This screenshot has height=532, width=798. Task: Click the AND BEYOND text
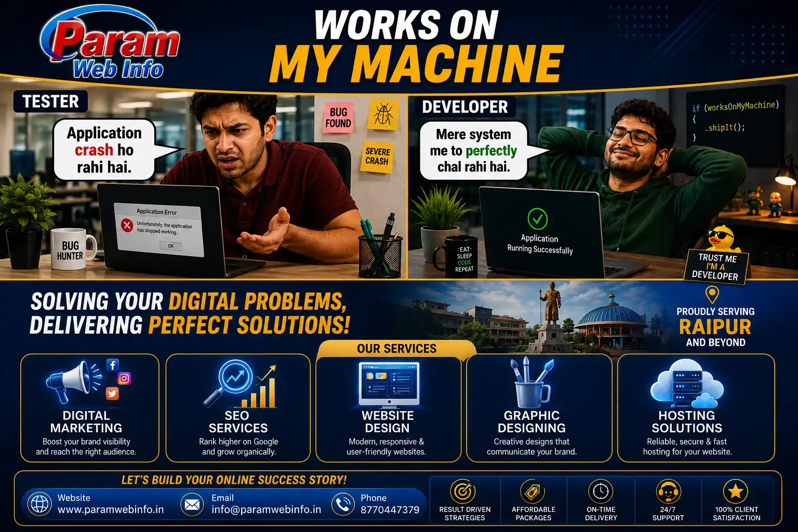coord(715,342)
